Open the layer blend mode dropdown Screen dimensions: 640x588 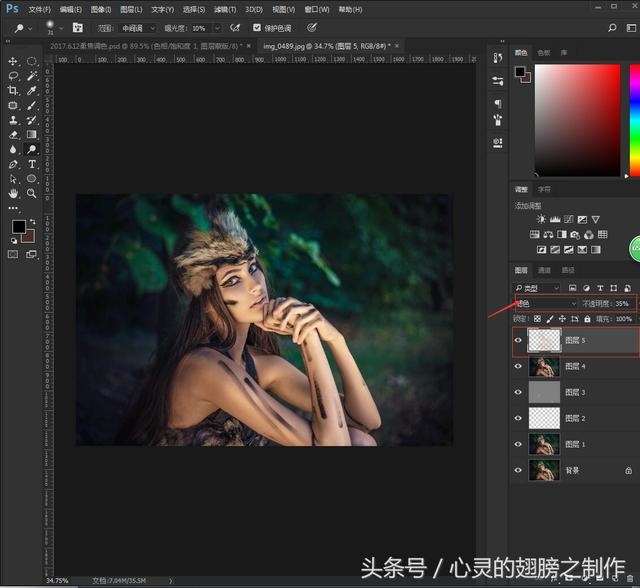[x=546, y=303]
